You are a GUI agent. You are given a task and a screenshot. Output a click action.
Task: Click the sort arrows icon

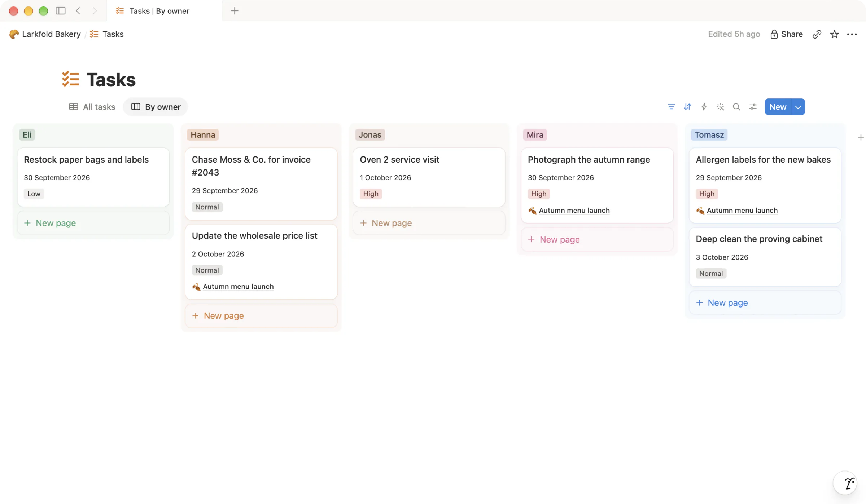687,107
